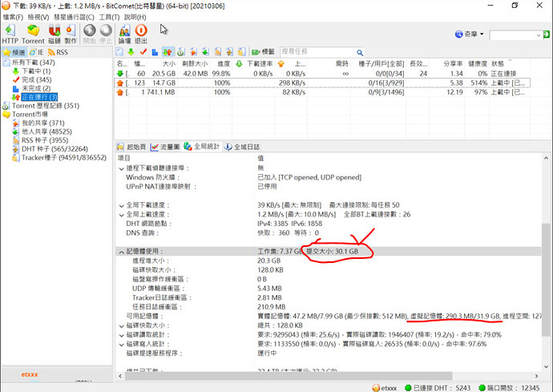Sort tasks by the 分享率 column header

click(x=453, y=64)
